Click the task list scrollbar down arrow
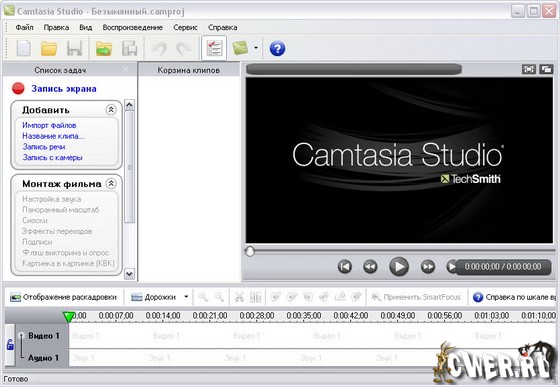This screenshot has width=560, height=387. (129, 274)
